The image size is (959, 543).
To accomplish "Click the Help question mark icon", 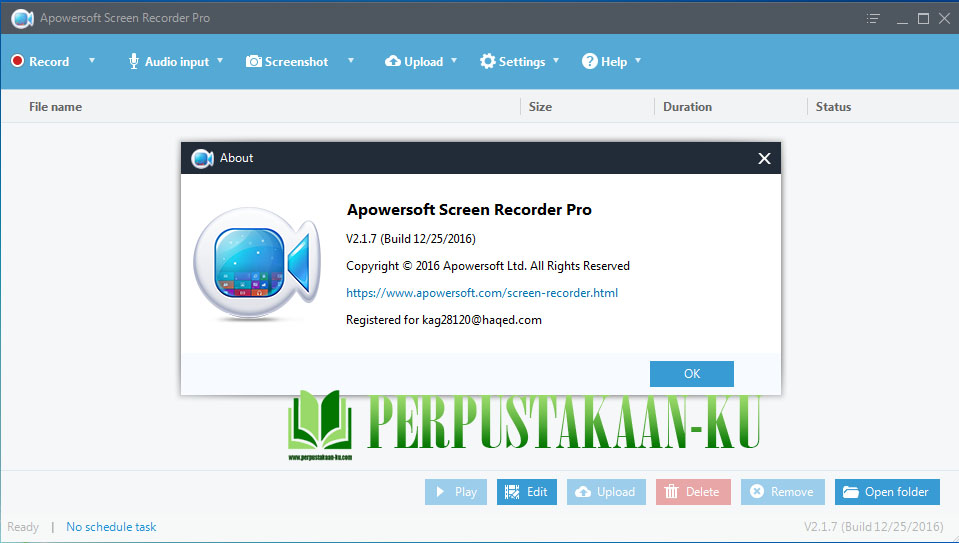I will pos(590,61).
